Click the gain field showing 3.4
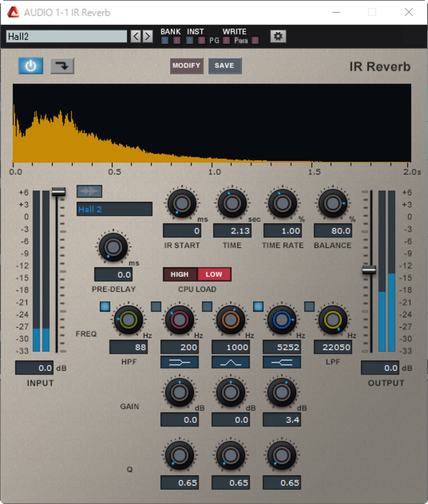The image size is (428, 504). coord(281,420)
